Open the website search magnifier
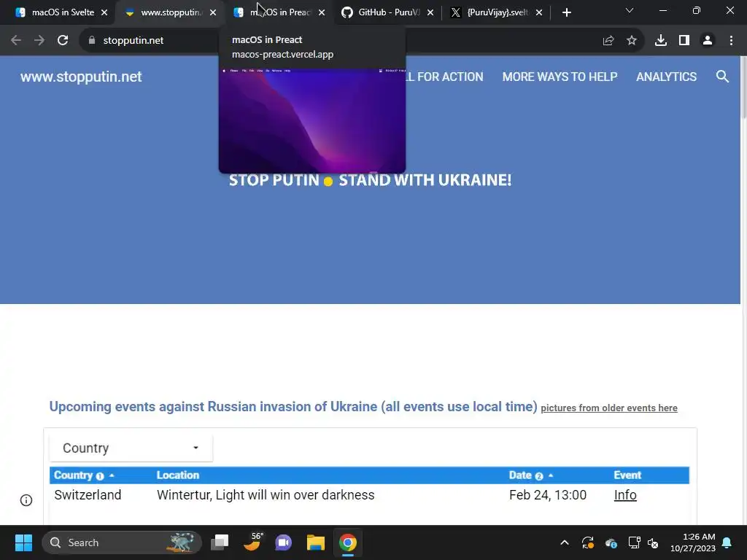This screenshot has height=560, width=747. (x=722, y=77)
